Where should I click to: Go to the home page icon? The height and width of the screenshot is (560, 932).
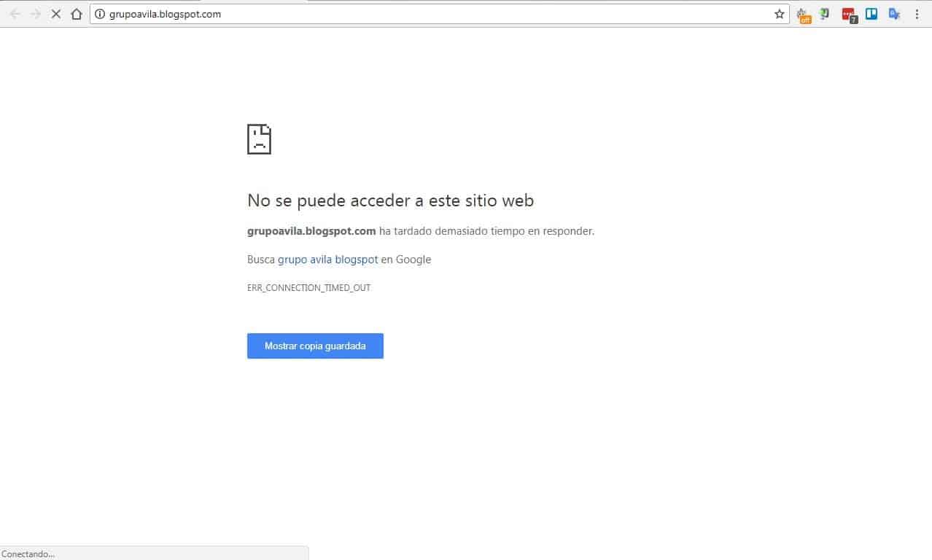click(77, 14)
